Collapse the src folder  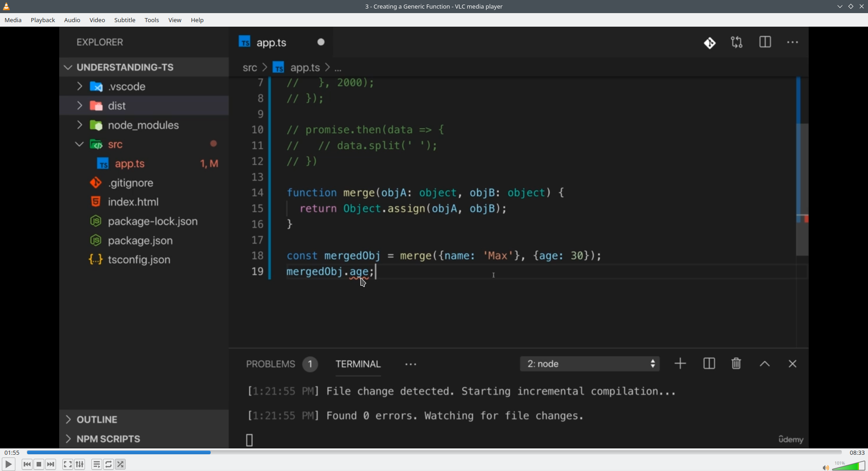click(x=145, y=145)
